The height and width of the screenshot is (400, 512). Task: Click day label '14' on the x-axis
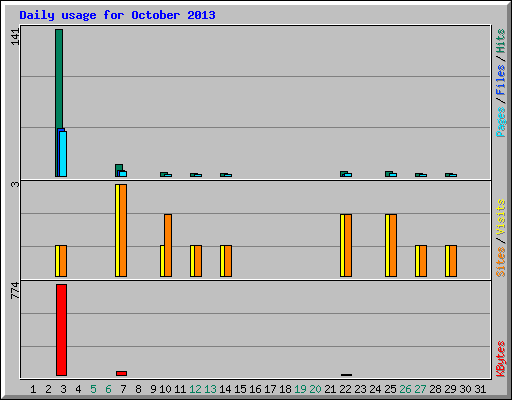pyautogui.click(x=225, y=389)
